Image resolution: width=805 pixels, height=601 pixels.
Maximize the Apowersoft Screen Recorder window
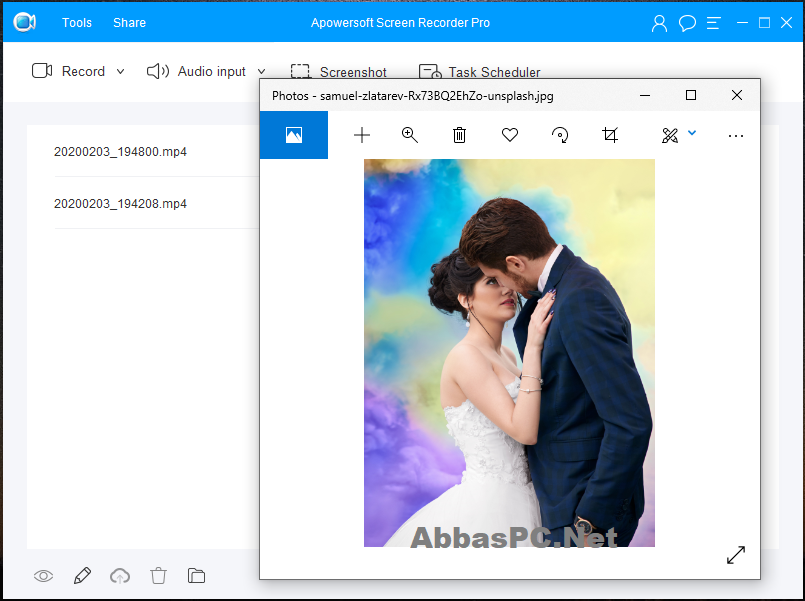coord(764,23)
